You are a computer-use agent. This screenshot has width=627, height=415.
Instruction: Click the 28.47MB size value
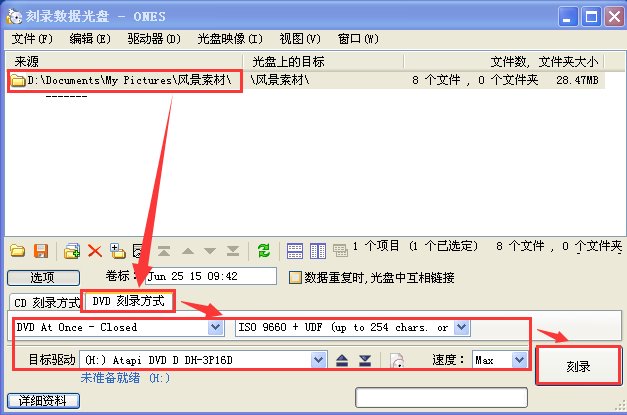tap(577, 80)
